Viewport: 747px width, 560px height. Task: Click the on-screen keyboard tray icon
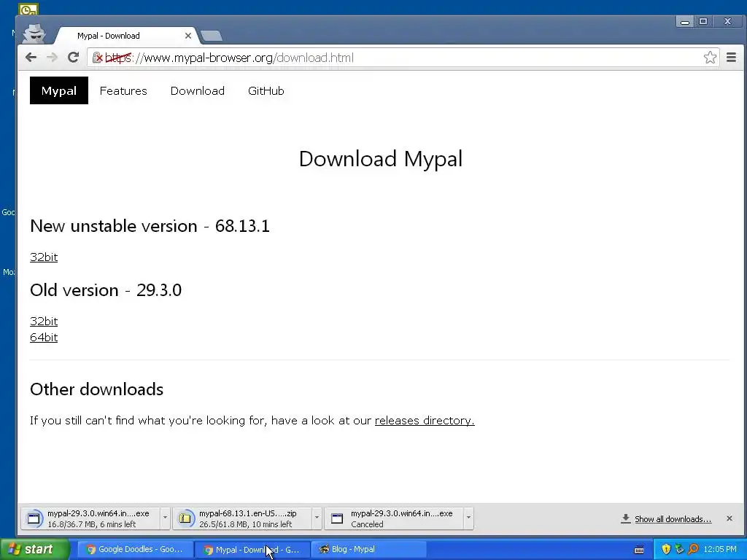click(x=639, y=550)
